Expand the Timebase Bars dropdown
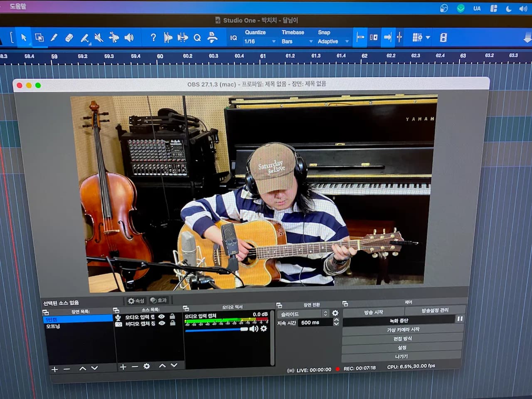 click(x=297, y=42)
